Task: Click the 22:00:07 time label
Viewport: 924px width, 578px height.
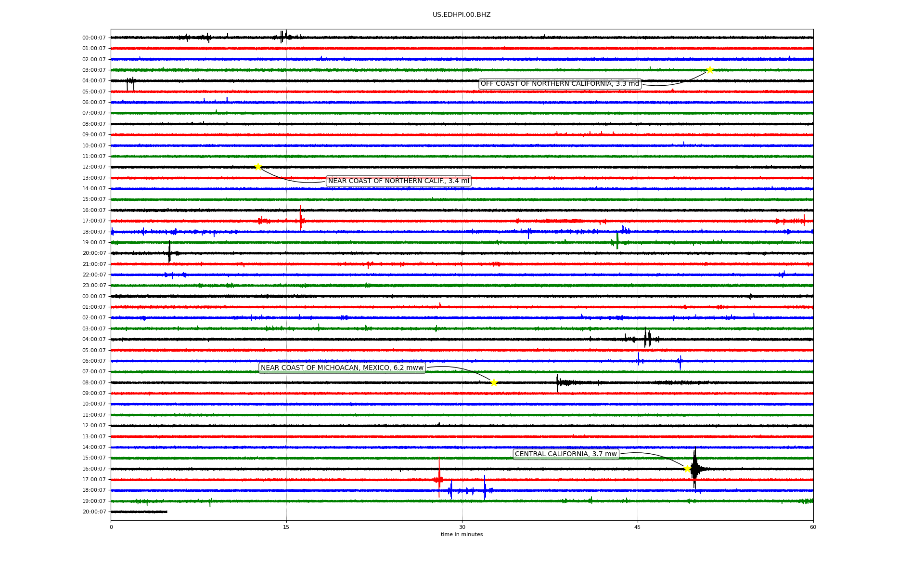Action: 94,275
